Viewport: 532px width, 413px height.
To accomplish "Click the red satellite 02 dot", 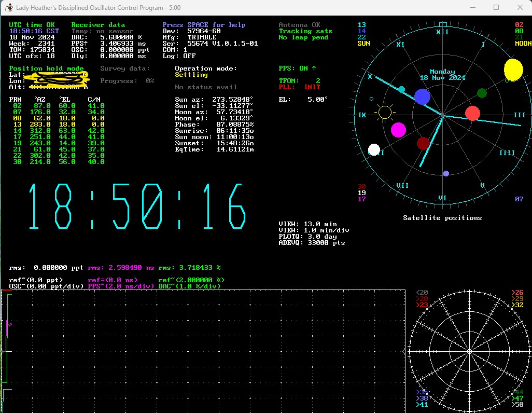I will [472, 113].
